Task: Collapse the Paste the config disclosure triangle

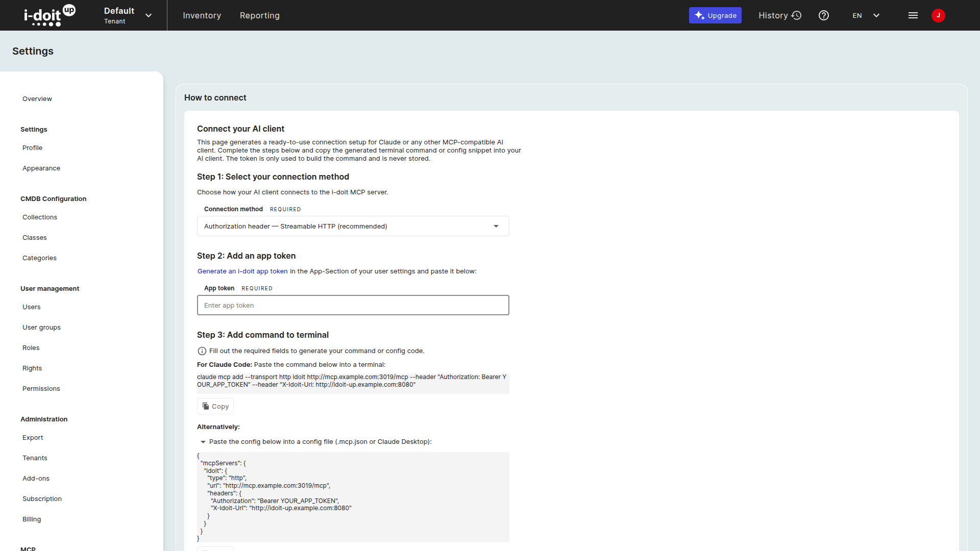Action: 203,442
